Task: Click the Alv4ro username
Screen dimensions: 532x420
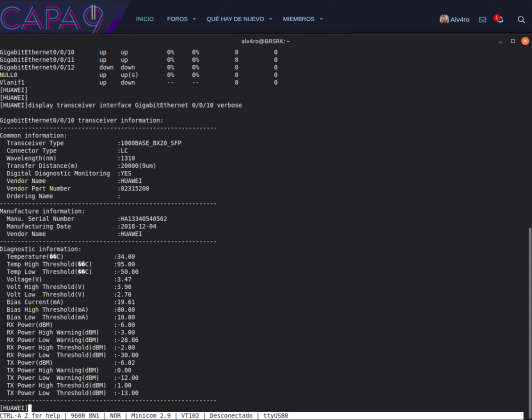Action: point(460,20)
